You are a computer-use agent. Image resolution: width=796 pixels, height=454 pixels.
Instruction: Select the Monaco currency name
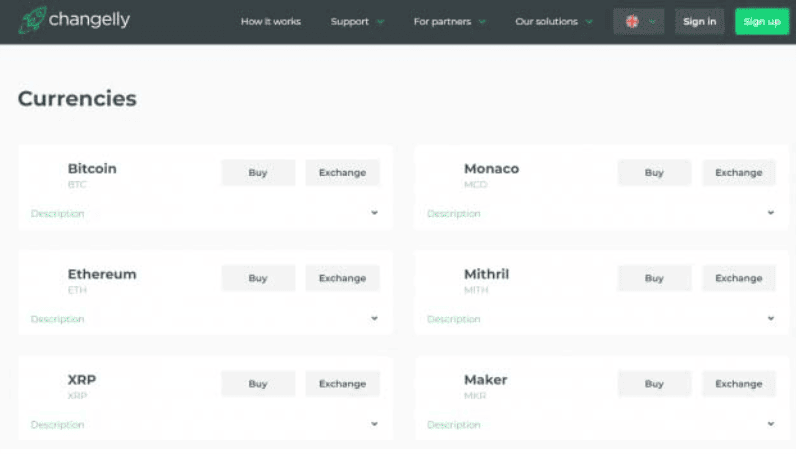pyautogui.click(x=491, y=169)
